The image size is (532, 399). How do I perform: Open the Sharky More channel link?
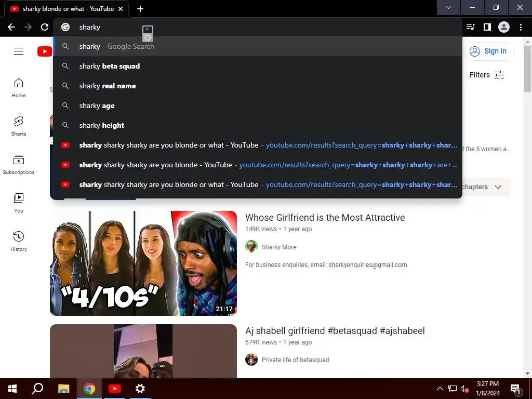279,247
